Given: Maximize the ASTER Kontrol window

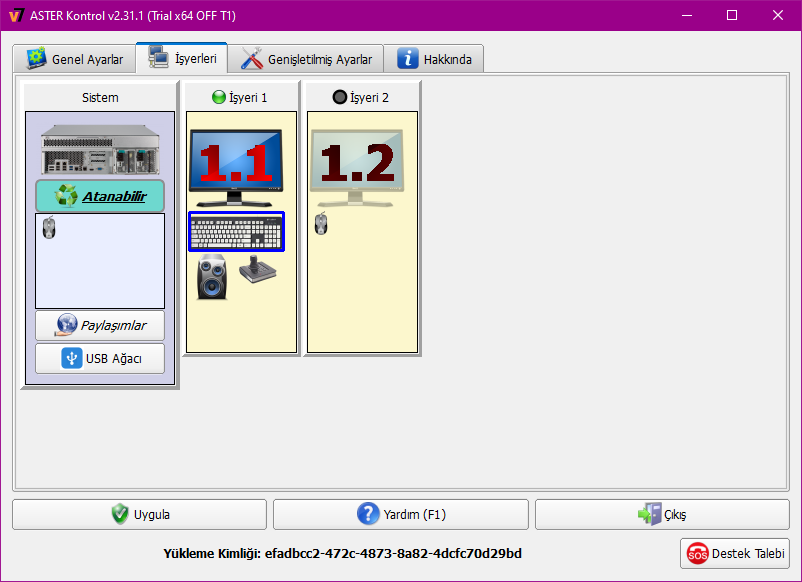Looking at the screenshot, I should (x=732, y=15).
